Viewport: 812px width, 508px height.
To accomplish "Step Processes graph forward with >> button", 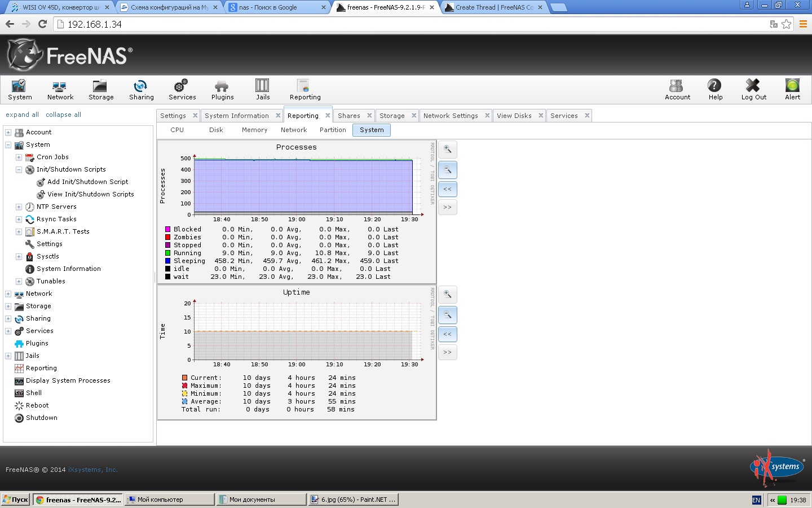I will click(448, 207).
